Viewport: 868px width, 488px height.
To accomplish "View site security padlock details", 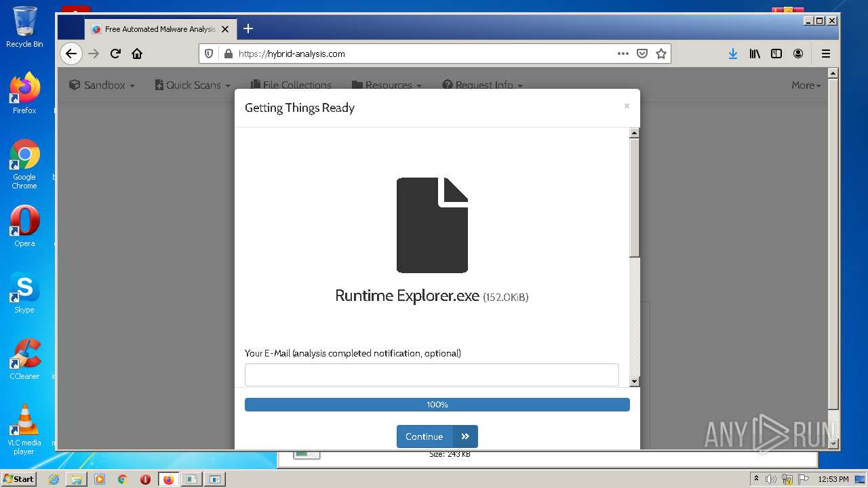I will point(228,54).
